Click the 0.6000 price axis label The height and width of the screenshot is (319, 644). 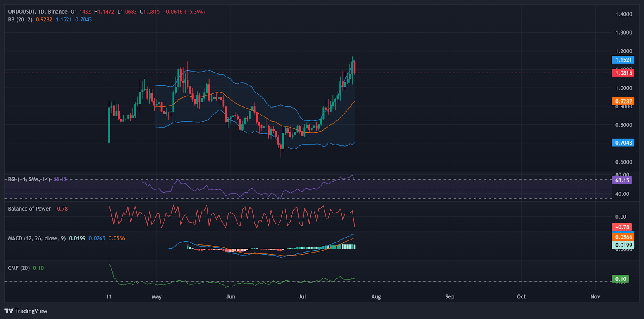click(623, 162)
